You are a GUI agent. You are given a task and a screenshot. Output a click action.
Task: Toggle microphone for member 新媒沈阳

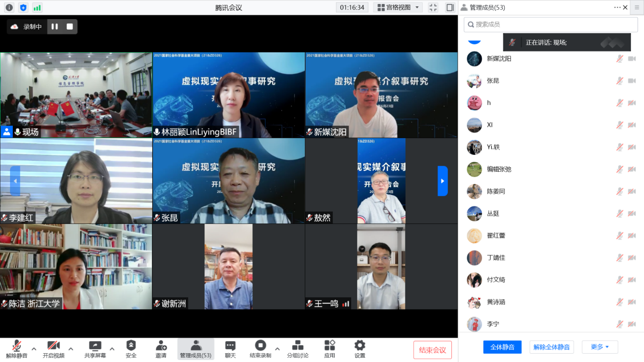620,59
